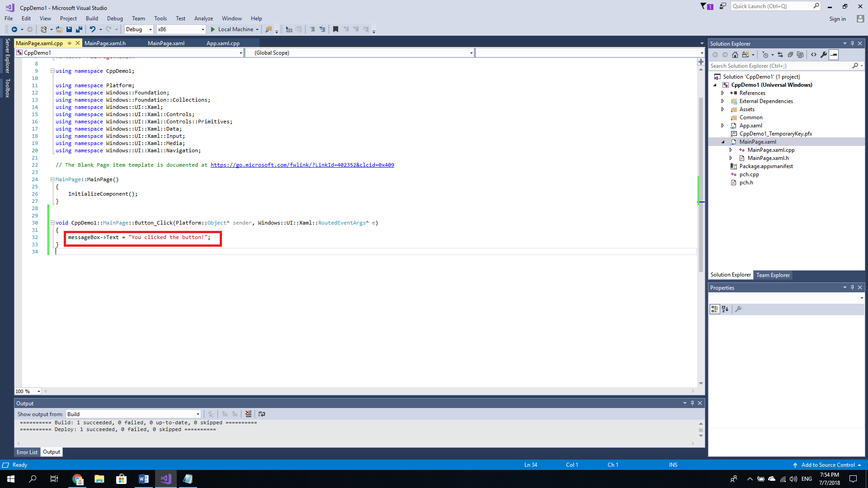Open the x86 platform dropdown
Screen dimensions: 868x488
point(181,29)
